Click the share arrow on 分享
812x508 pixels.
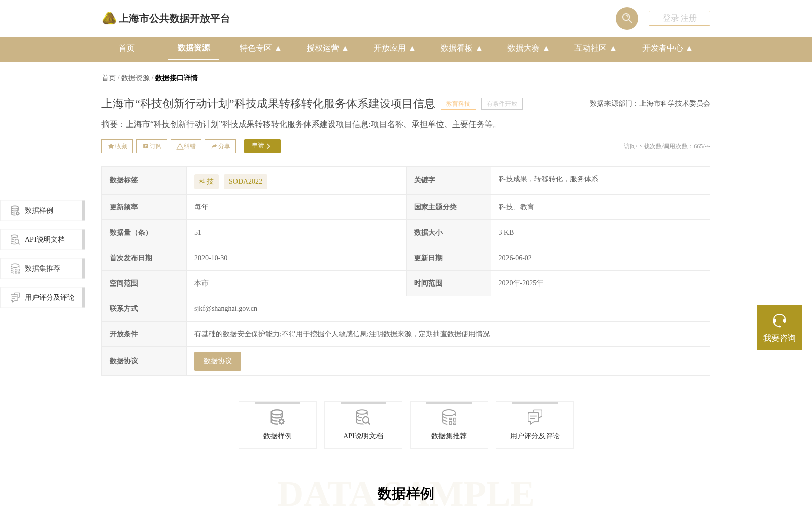(x=214, y=146)
